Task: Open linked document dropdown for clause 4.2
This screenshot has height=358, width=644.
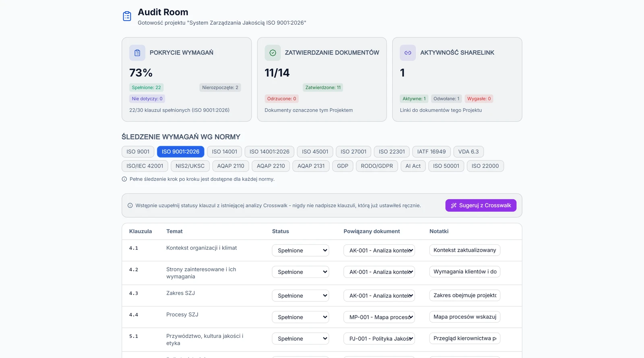Action: click(379, 272)
